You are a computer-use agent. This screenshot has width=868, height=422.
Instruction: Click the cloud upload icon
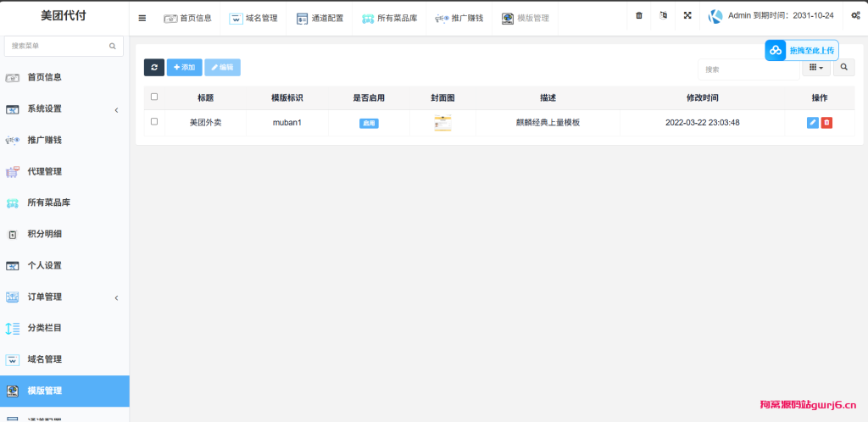click(x=776, y=50)
